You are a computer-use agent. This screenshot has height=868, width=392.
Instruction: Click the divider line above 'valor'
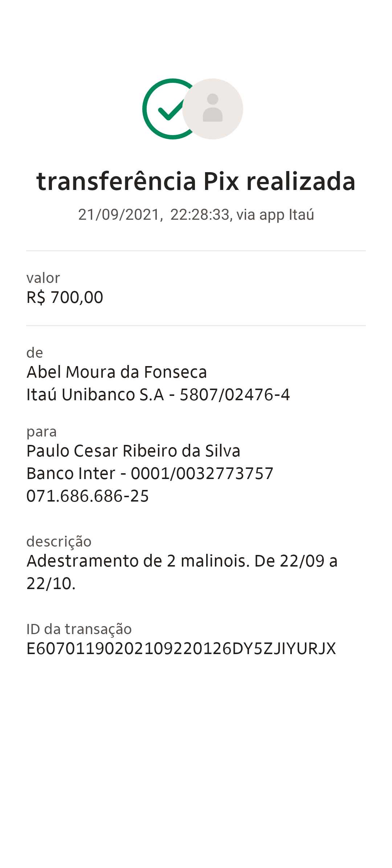(196, 251)
